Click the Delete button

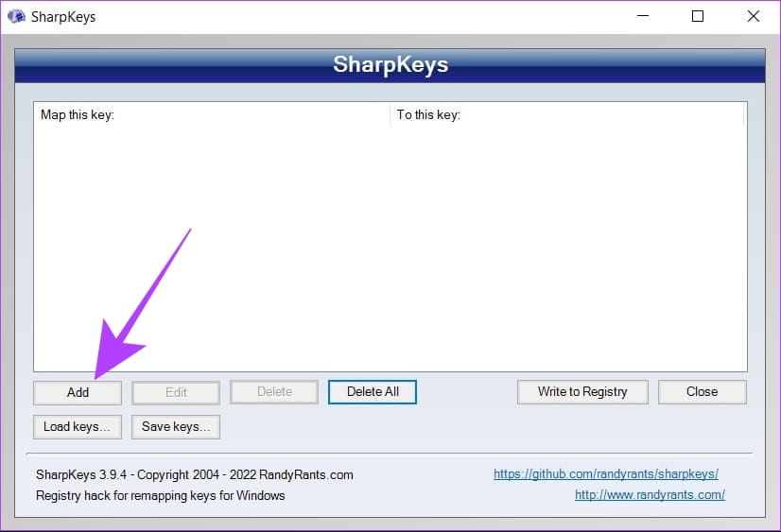(274, 392)
